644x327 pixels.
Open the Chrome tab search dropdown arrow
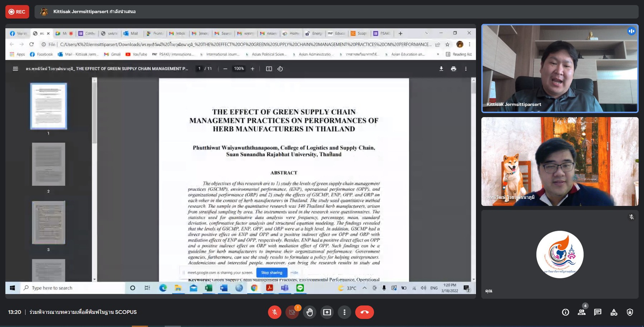[x=427, y=33]
